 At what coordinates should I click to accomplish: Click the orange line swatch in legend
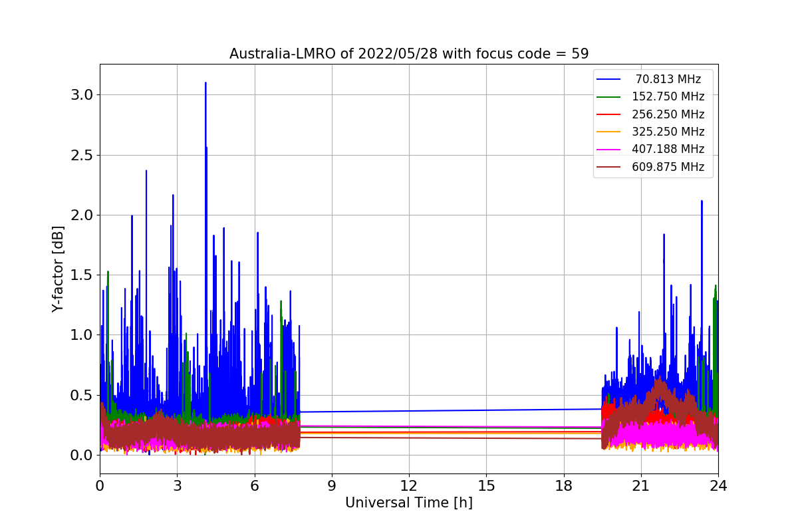tap(609, 132)
